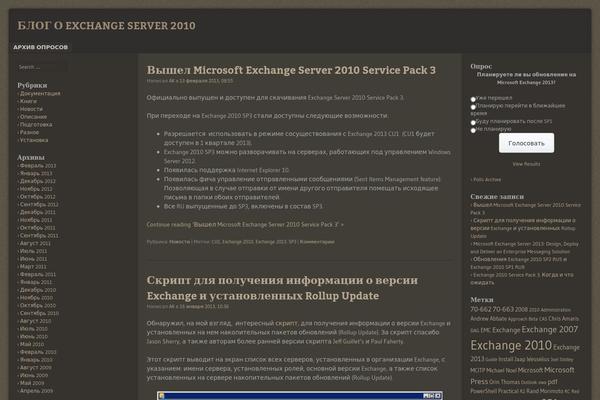
Task: Open the Август 2011 archive
Action: click(x=35, y=243)
